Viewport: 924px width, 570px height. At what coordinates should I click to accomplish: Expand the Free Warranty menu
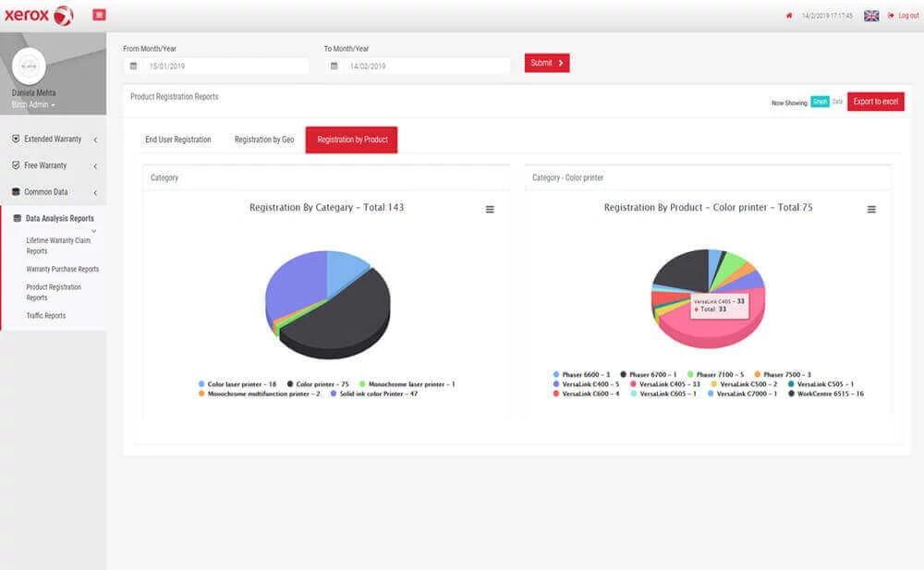53,165
